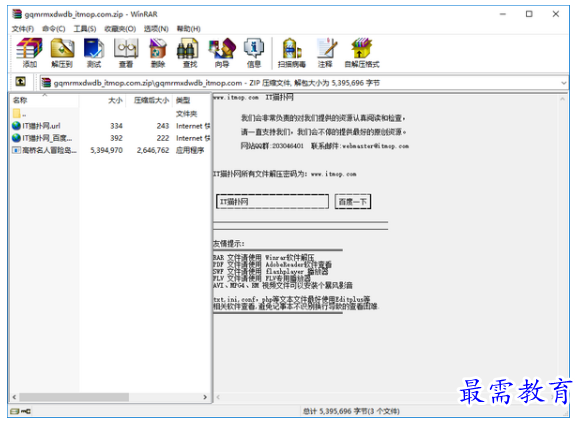
Task: Click comment pane scroll up arrow
Action: (x=562, y=99)
